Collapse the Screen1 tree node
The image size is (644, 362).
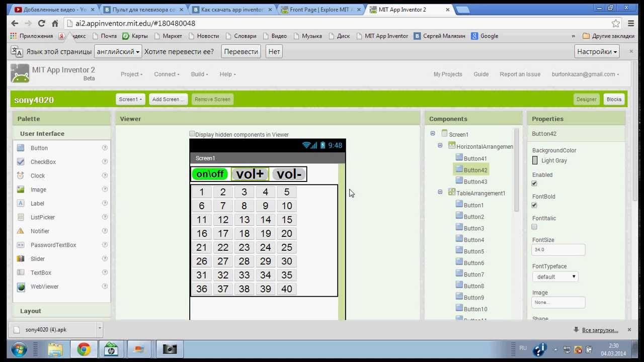(x=433, y=134)
